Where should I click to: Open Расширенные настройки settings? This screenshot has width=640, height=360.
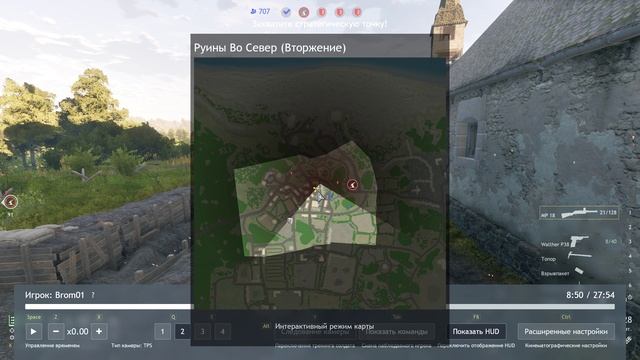click(x=566, y=331)
